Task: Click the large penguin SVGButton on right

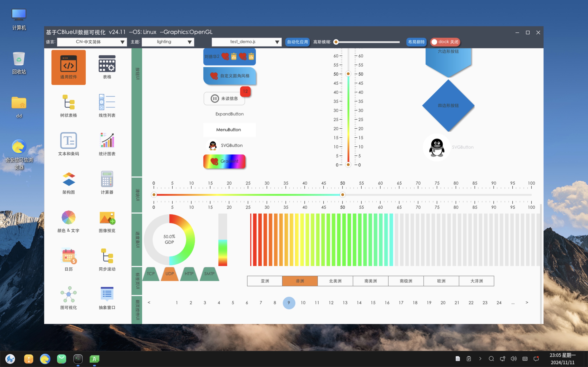Action: click(437, 147)
